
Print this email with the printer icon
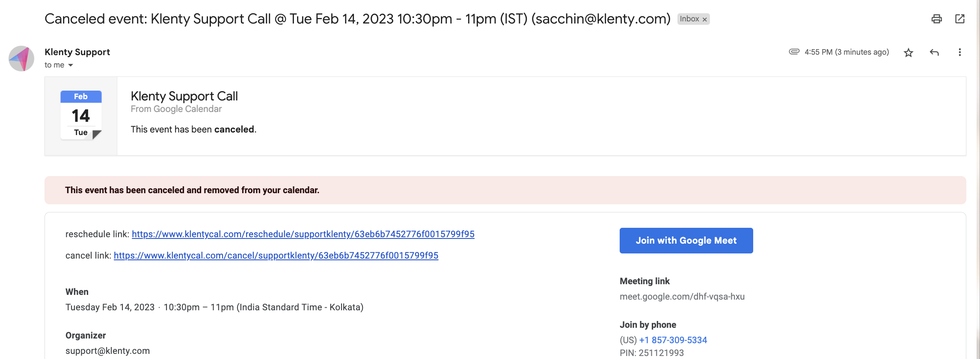coord(936,19)
